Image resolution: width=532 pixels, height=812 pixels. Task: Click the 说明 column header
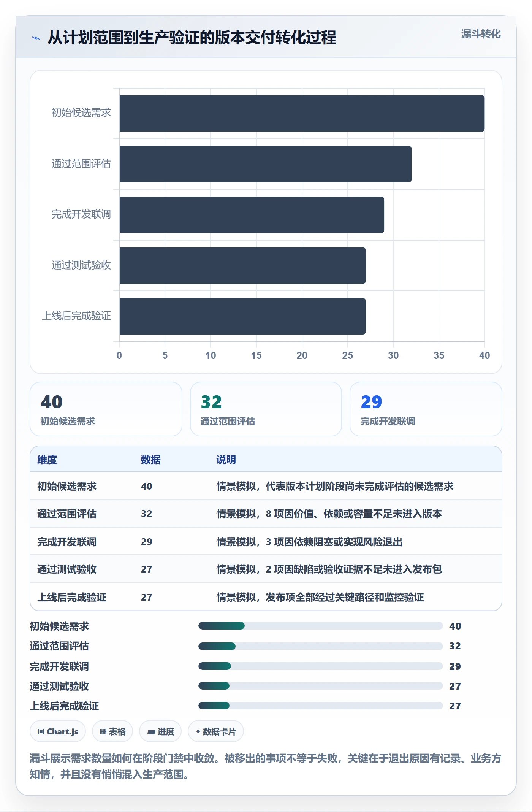coord(226,460)
